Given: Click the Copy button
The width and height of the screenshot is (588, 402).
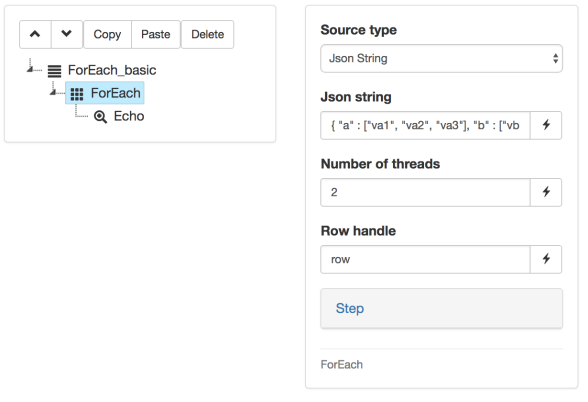Looking at the screenshot, I should pyautogui.click(x=107, y=34).
